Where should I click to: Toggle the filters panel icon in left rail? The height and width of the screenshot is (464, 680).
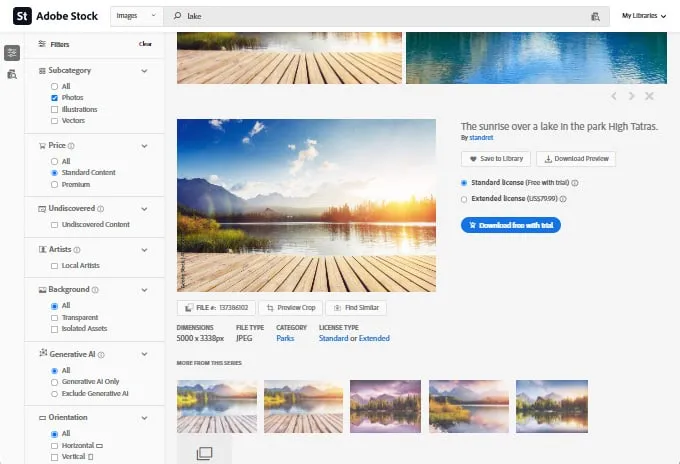(12, 53)
